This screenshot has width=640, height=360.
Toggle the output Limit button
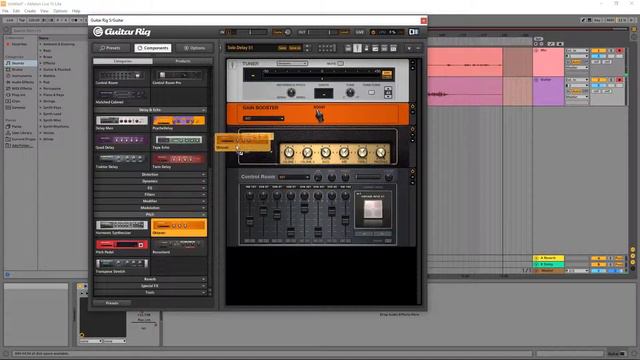point(344,32)
